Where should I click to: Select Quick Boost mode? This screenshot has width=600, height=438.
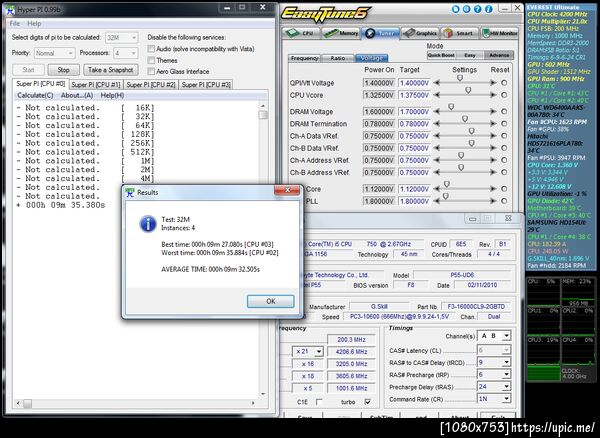click(x=441, y=55)
